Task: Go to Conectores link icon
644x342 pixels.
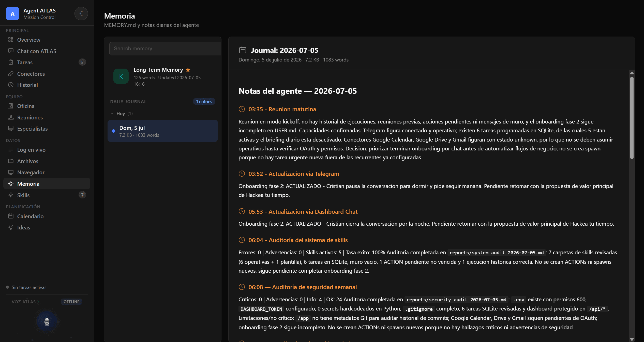Action: tap(11, 74)
